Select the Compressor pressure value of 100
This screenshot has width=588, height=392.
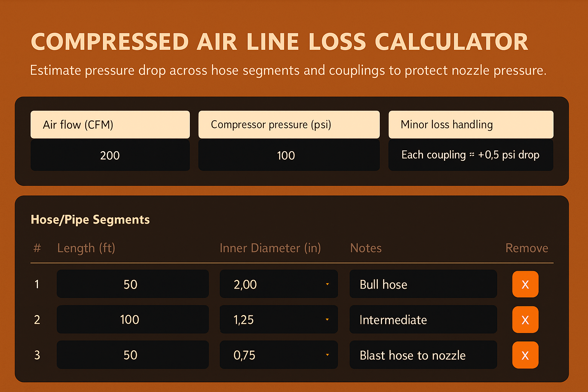pos(289,155)
